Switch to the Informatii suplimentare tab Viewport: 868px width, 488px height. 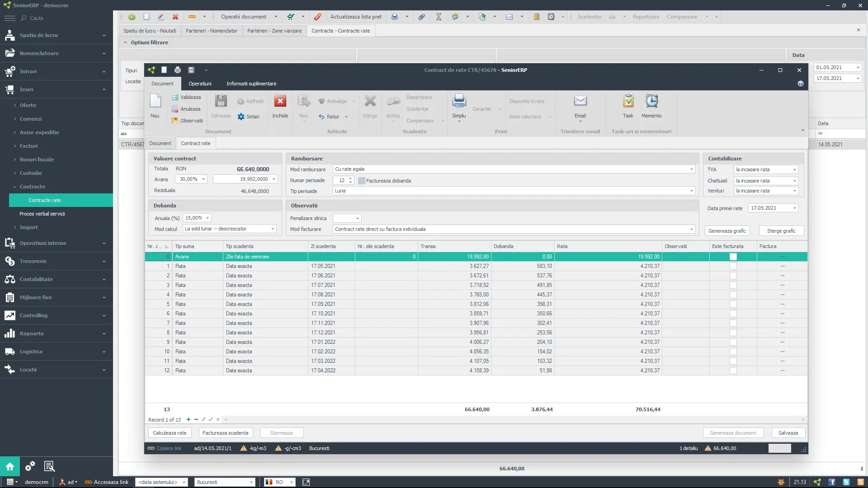[x=251, y=84]
